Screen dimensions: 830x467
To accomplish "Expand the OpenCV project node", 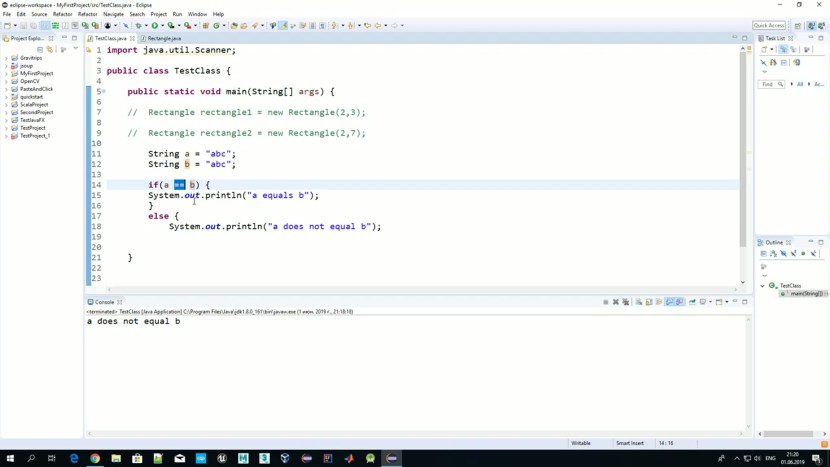I will tap(6, 82).
